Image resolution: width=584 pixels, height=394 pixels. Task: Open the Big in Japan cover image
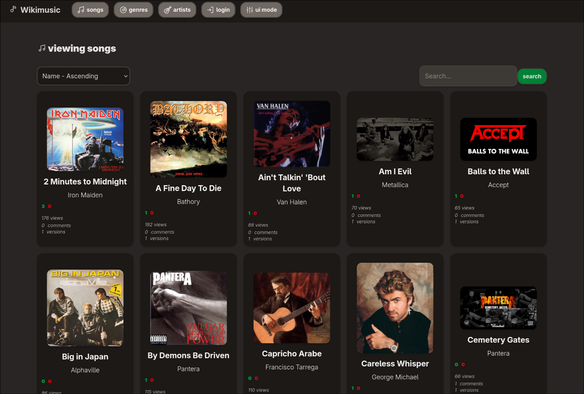[85, 308]
